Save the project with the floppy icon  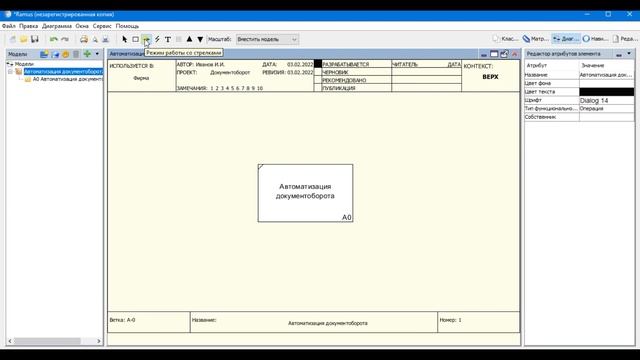coord(35,39)
